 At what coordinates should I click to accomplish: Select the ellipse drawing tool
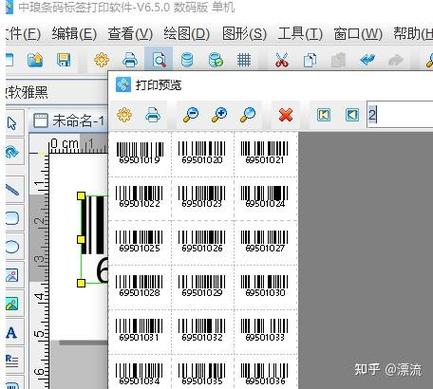coord(12,247)
